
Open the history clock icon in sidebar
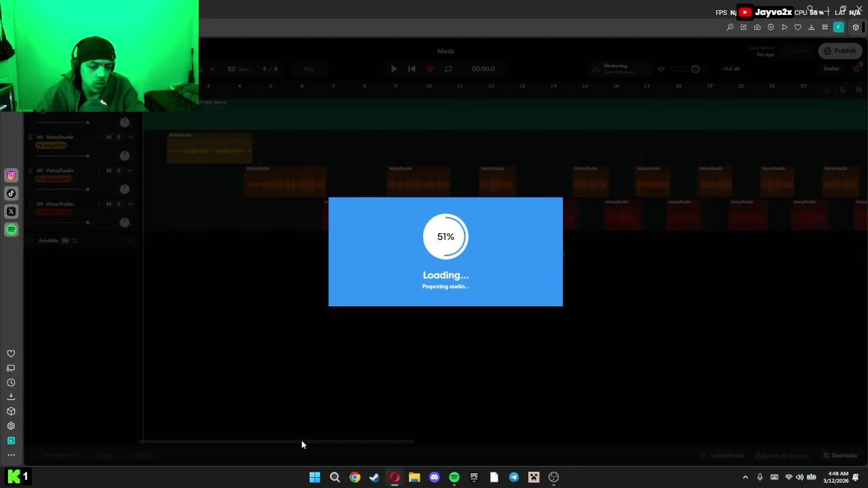point(11,383)
